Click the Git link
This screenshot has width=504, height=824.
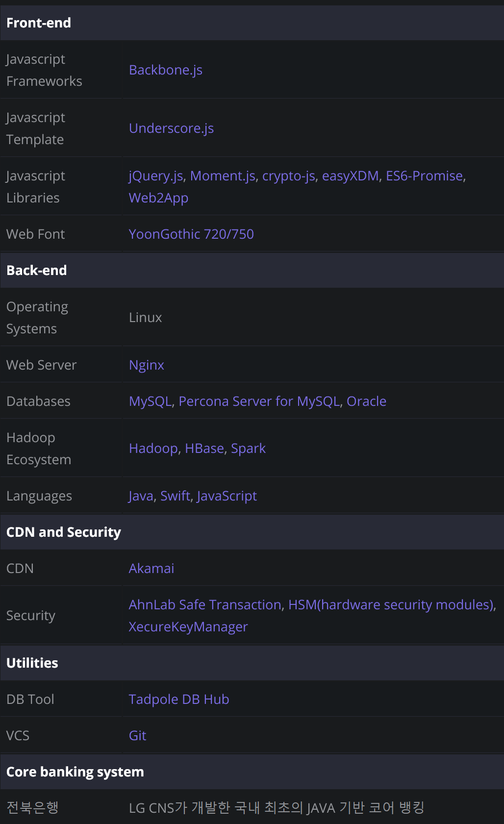[x=137, y=736]
